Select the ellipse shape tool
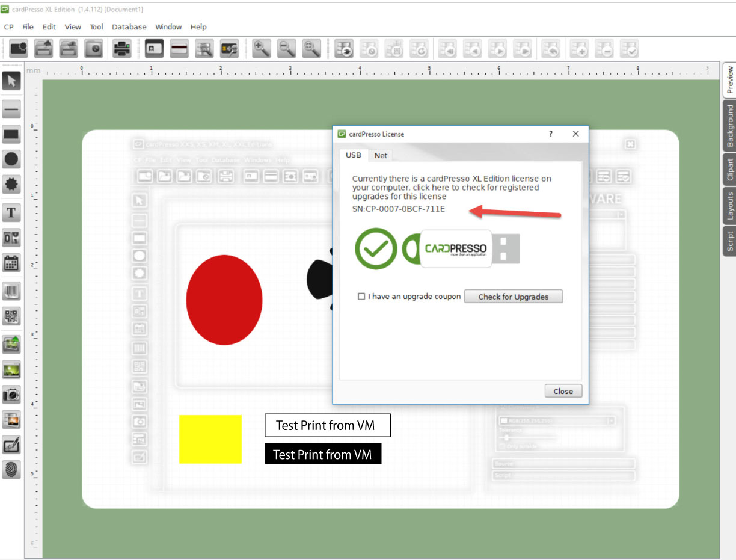Image resolution: width=736 pixels, height=560 pixels. (11, 159)
